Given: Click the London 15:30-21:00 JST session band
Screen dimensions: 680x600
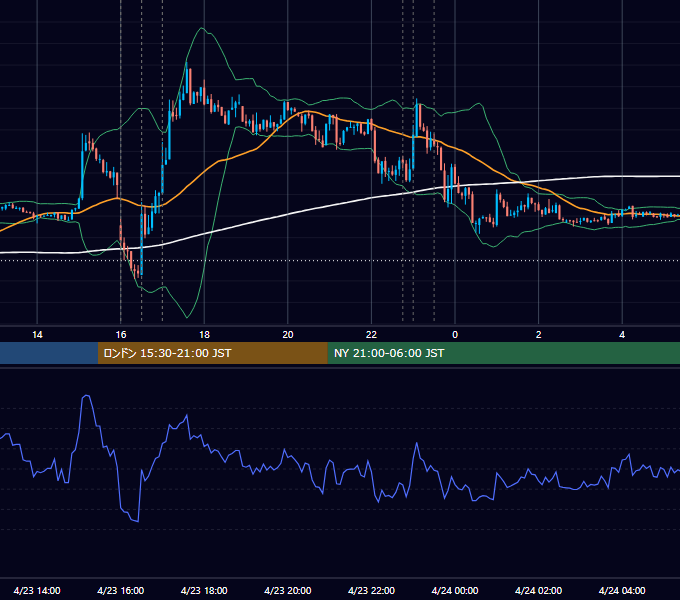Looking at the screenshot, I should 212,353.
